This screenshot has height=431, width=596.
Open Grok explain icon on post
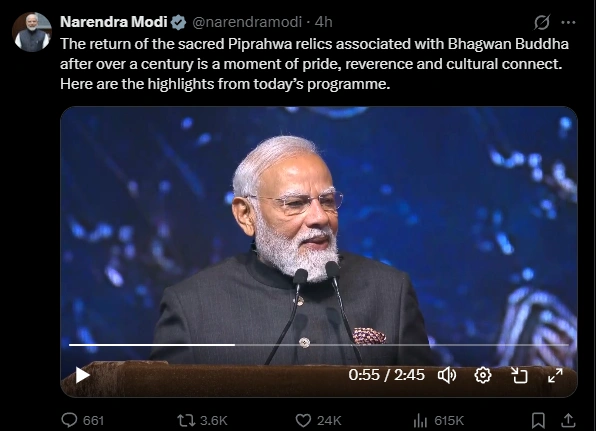(542, 22)
